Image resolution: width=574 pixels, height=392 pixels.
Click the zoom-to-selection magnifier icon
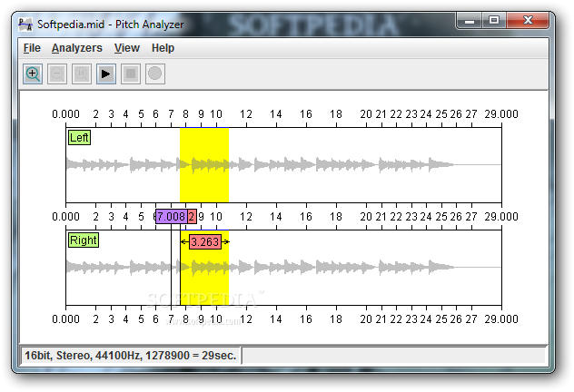[x=82, y=73]
